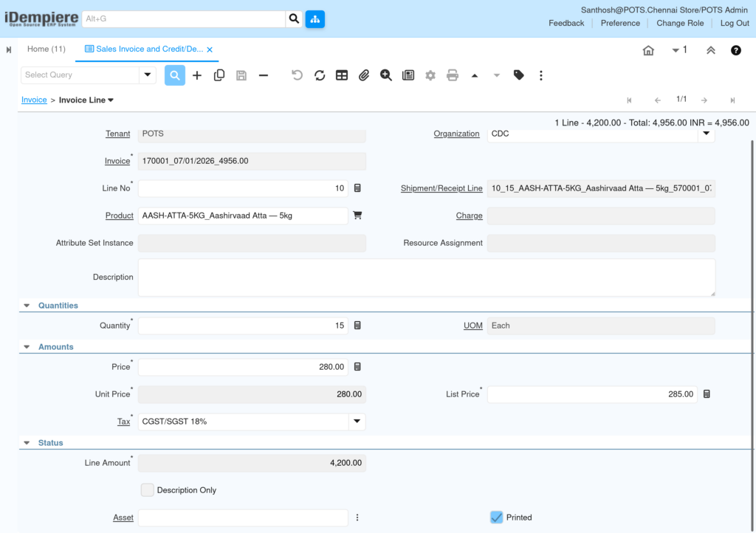Click the global search magnifier icon

(x=294, y=18)
